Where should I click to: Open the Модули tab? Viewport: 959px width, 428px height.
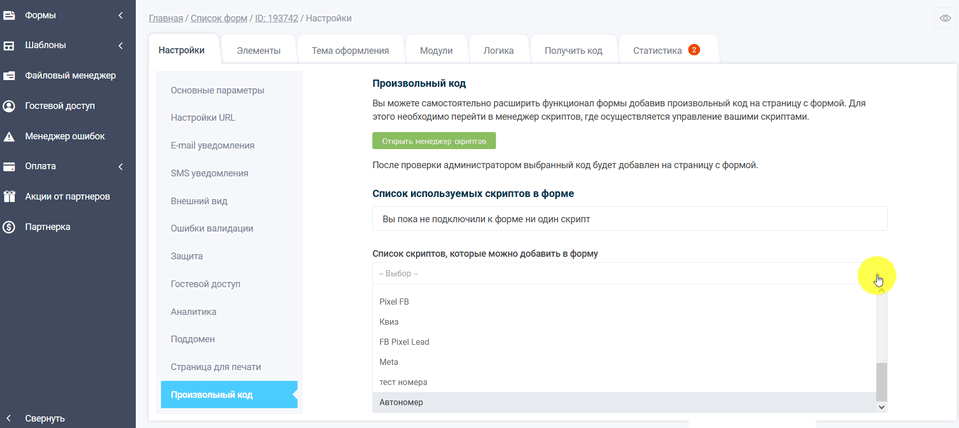[436, 51]
